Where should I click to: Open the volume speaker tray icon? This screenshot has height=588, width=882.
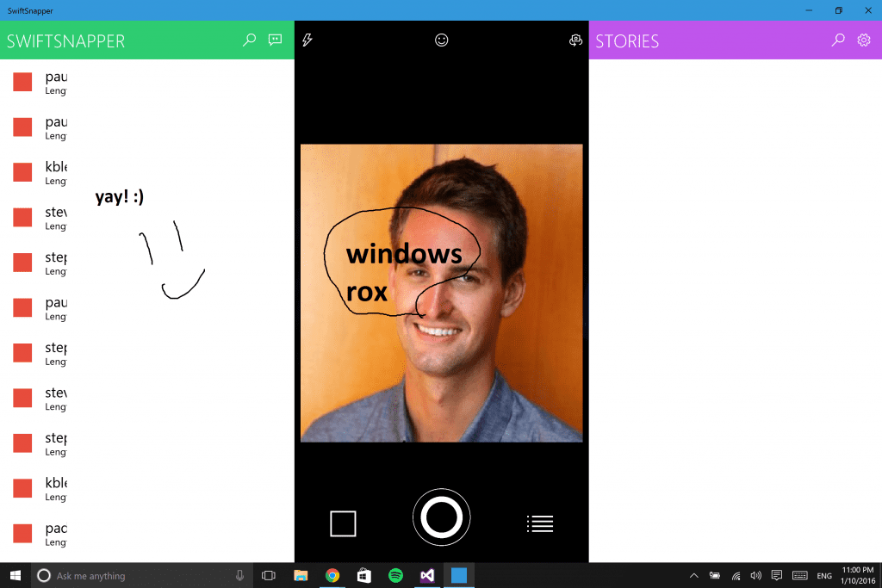[x=756, y=576]
